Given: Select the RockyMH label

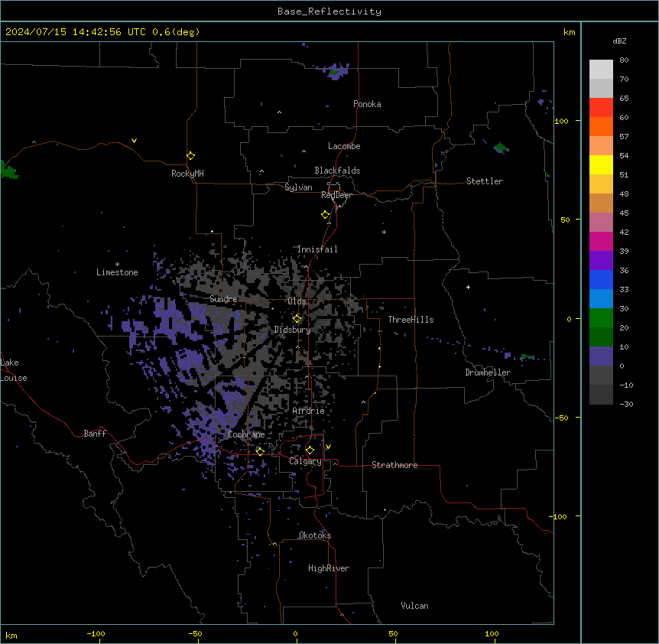Looking at the screenshot, I should [187, 174].
